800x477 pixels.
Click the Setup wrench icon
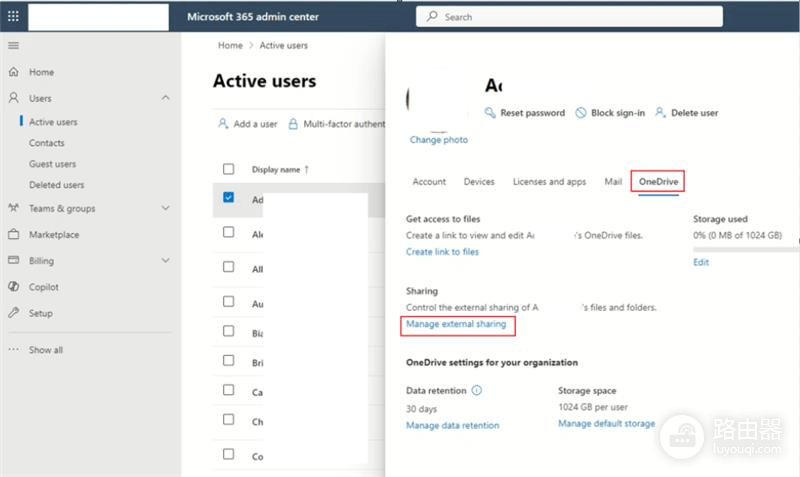click(x=14, y=312)
